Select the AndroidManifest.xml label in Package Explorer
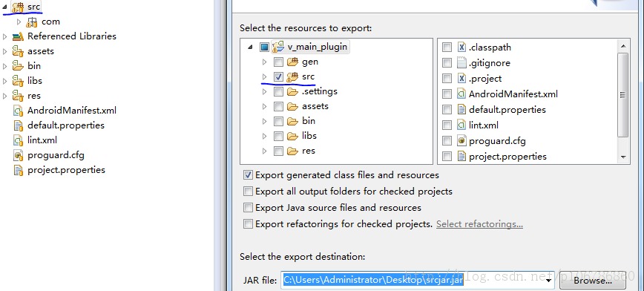Screen dimensions: 644x291 (72, 111)
